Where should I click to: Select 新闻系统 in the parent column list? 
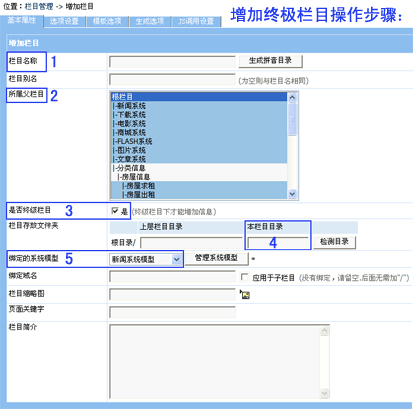tap(199, 106)
